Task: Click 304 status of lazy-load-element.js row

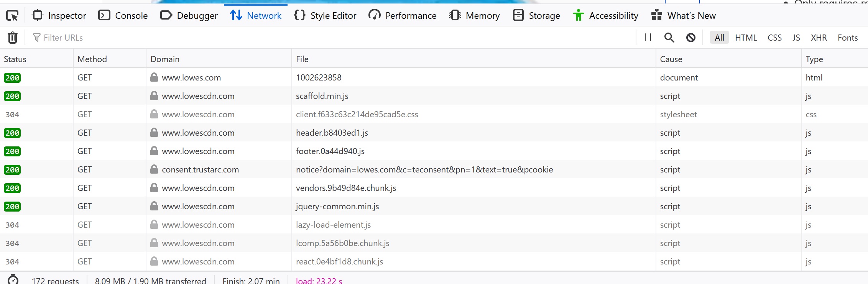Action: 12,225
